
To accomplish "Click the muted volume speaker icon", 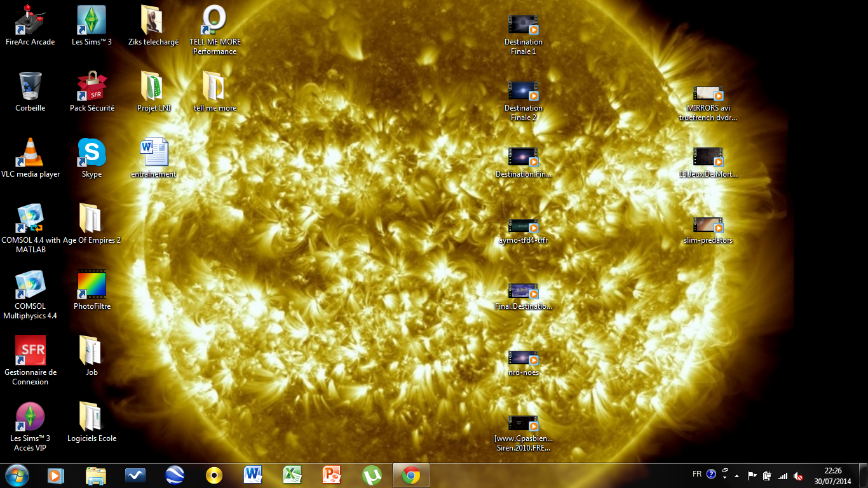I will tap(798, 475).
